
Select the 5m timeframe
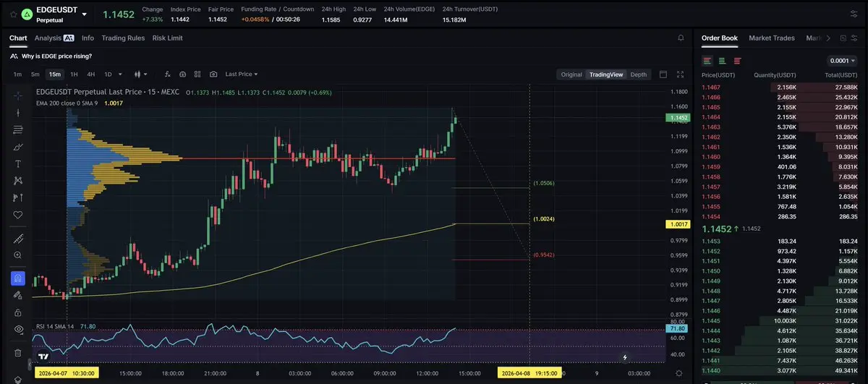coord(35,74)
